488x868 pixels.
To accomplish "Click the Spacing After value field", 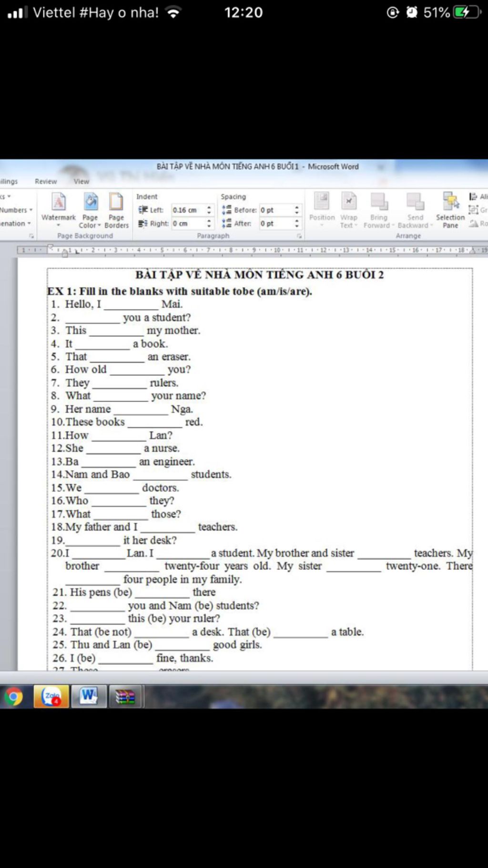I will point(276,223).
